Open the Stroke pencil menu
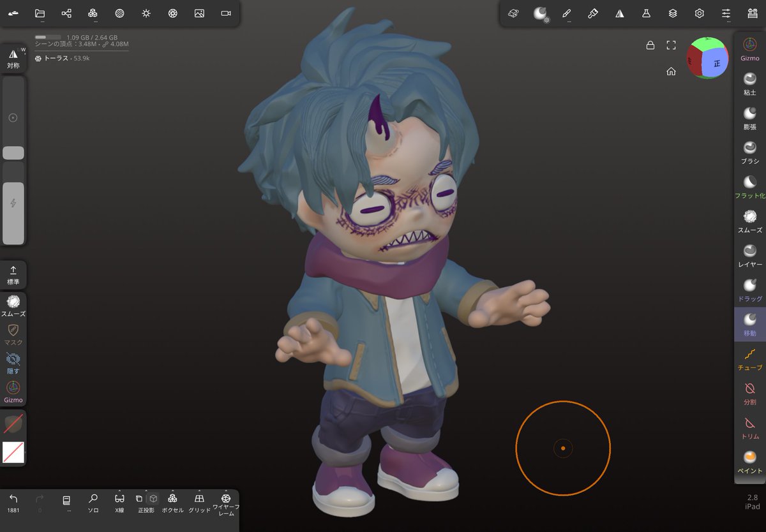 tap(566, 13)
